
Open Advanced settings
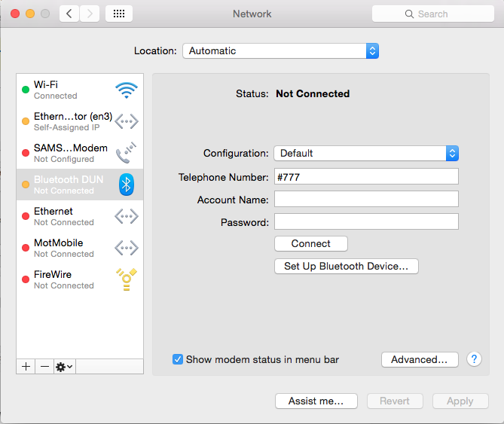(420, 359)
